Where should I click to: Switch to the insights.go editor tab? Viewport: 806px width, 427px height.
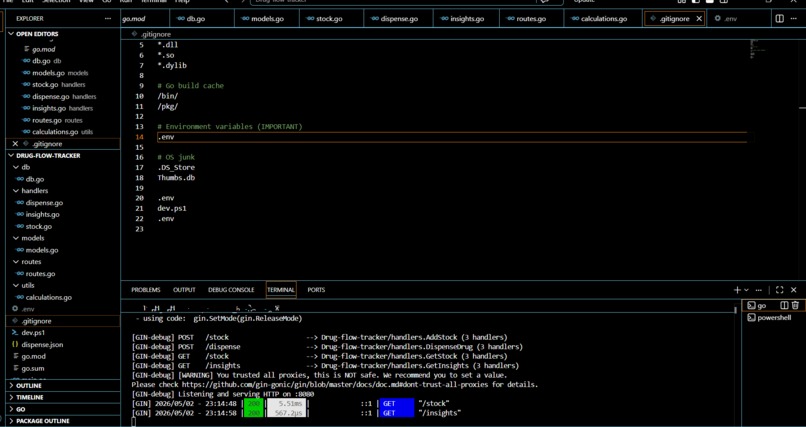(x=467, y=18)
